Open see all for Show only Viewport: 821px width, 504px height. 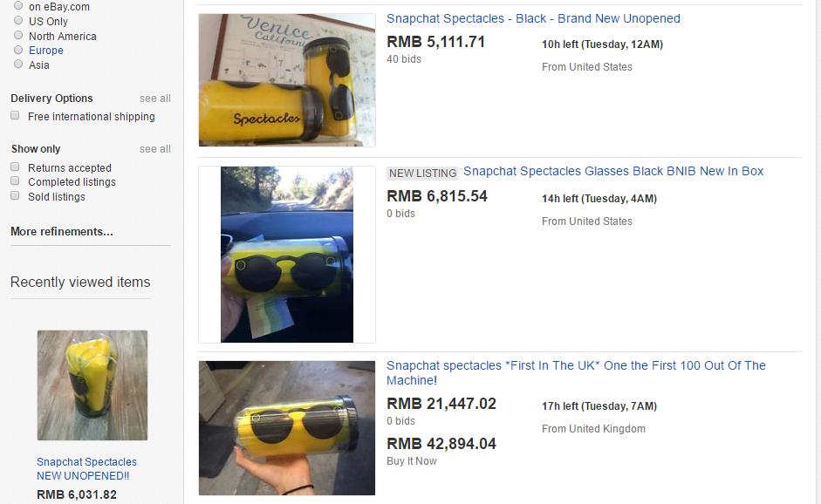pyautogui.click(x=155, y=149)
